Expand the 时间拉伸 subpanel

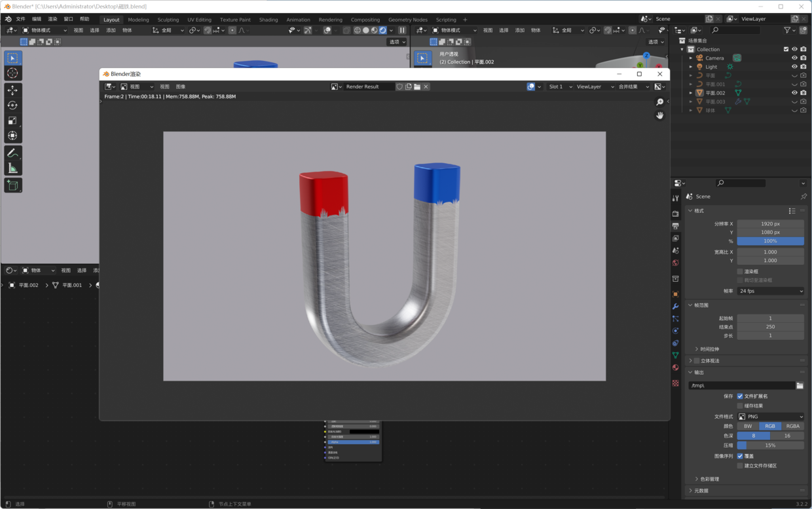tap(709, 349)
